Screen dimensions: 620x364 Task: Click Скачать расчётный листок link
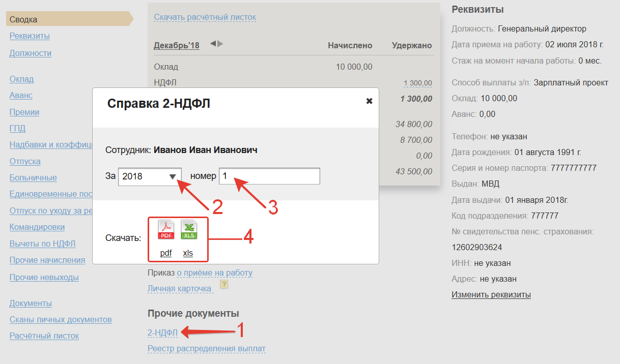(205, 17)
